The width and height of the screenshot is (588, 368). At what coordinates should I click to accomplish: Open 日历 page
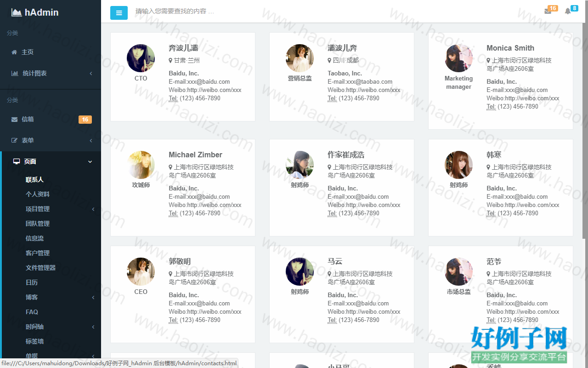click(x=32, y=283)
